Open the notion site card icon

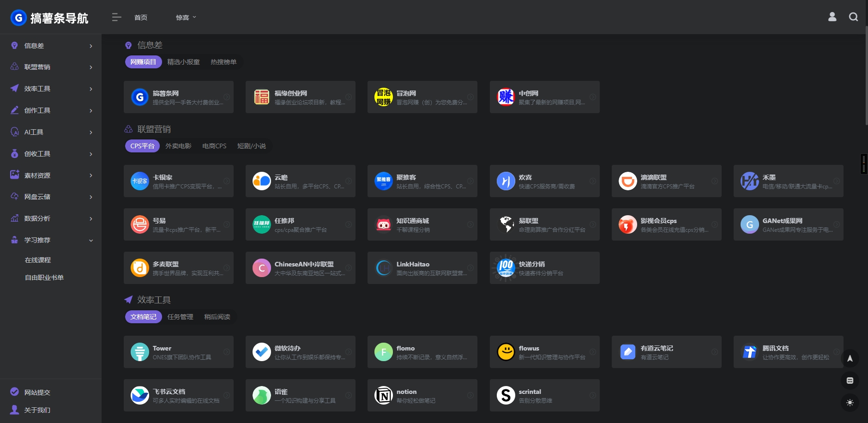click(x=383, y=395)
